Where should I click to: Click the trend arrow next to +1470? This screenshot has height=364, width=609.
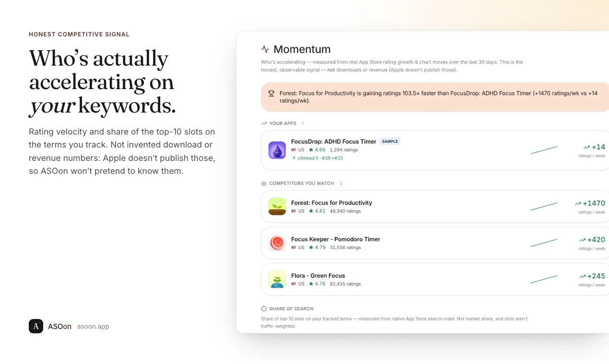578,204
